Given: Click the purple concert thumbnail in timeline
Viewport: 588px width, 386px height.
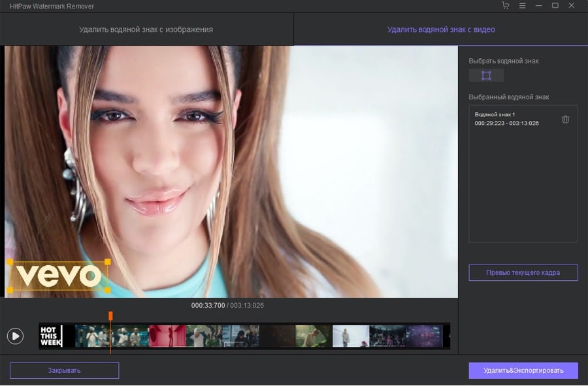Looking at the screenshot, I should (x=425, y=336).
